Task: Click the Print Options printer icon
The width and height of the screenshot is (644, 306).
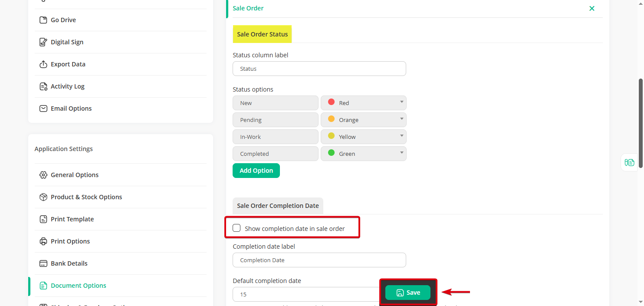Action: pyautogui.click(x=43, y=241)
